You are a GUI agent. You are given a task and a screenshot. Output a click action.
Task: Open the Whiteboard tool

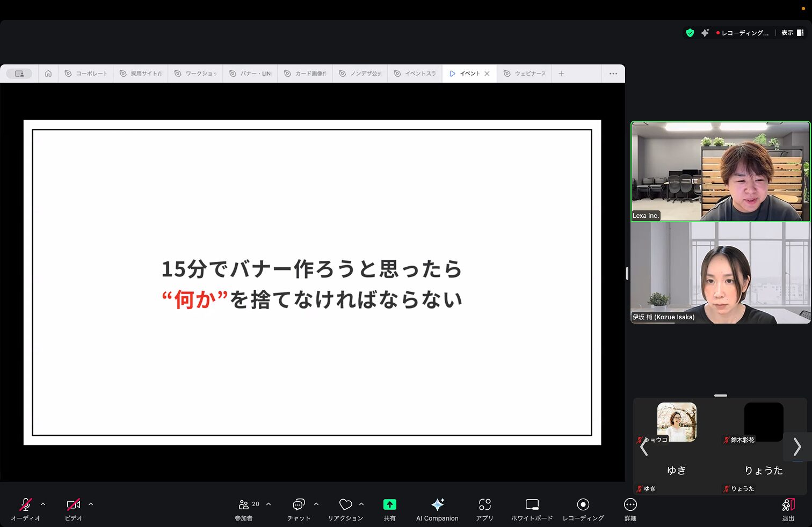pyautogui.click(x=532, y=505)
